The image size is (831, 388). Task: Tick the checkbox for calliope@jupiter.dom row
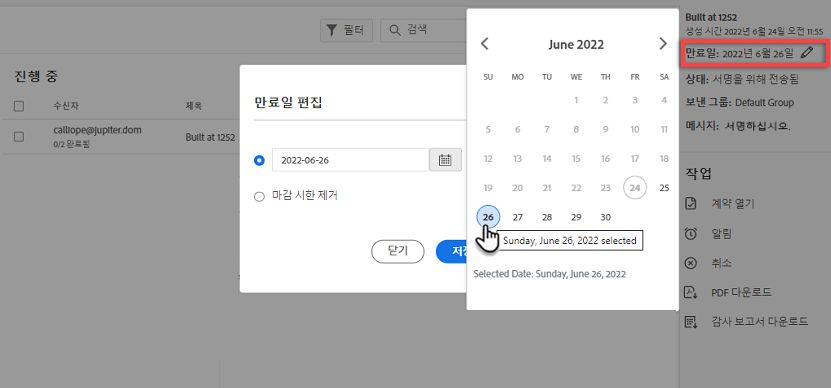tap(19, 137)
